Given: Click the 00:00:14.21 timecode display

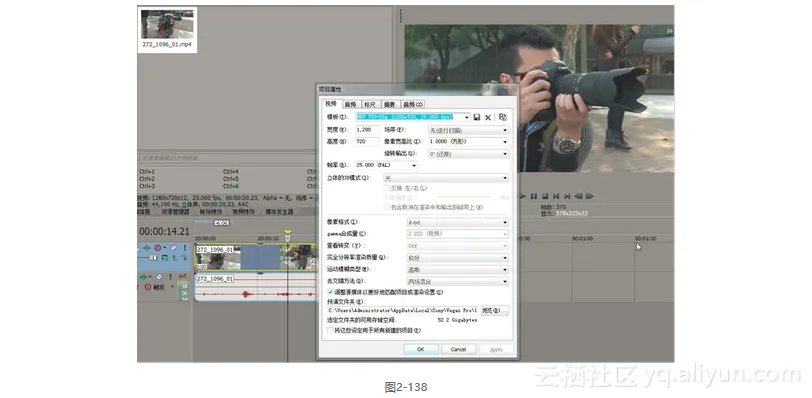Looking at the screenshot, I should 164,231.
